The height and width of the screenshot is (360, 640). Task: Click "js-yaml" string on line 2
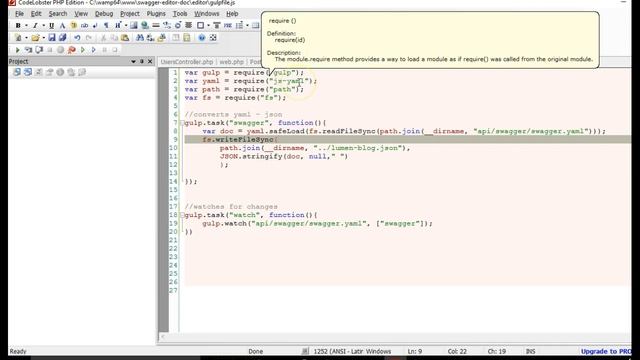(x=289, y=81)
